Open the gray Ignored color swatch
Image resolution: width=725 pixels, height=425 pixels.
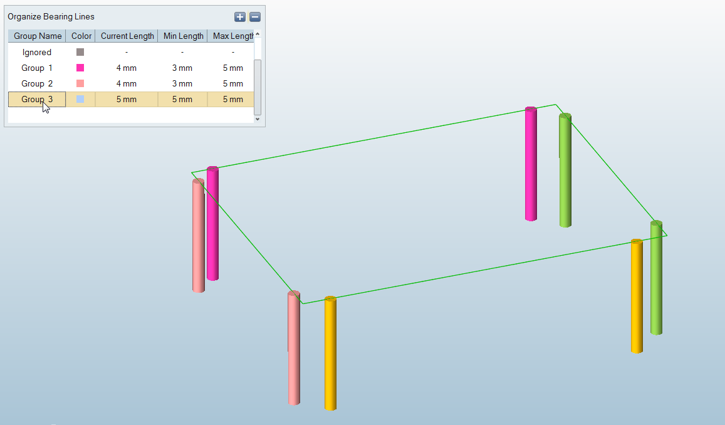point(81,52)
